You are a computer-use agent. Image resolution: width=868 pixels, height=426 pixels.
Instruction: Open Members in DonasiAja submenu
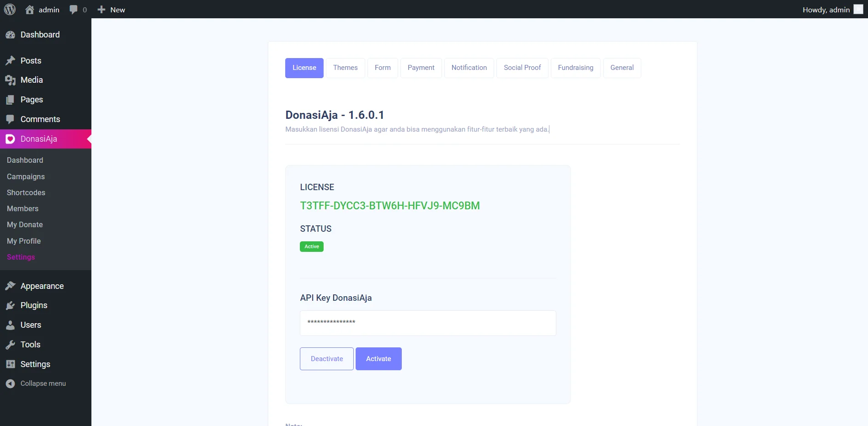pos(22,208)
